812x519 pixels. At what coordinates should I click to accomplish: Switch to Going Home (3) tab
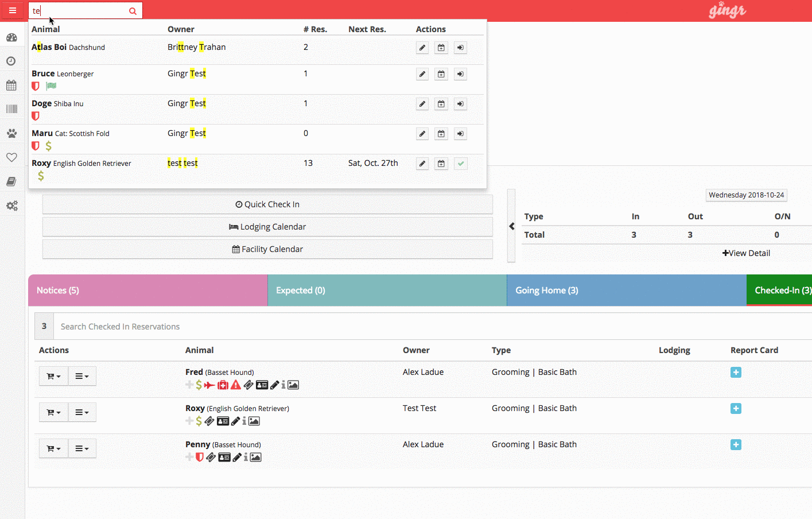click(627, 291)
